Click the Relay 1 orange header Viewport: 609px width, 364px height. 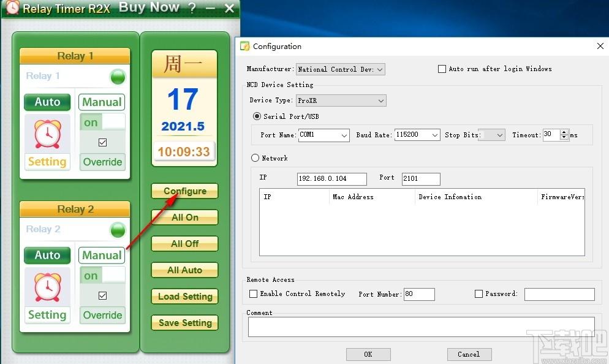(x=75, y=56)
